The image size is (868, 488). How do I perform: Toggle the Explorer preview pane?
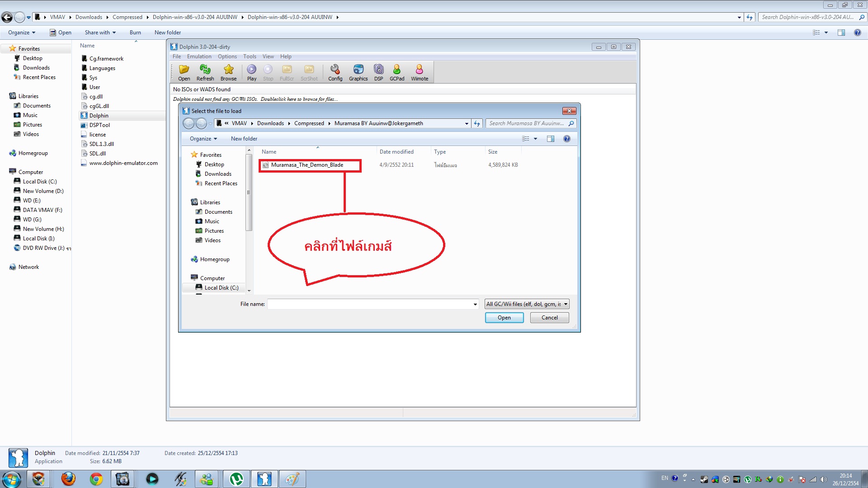click(841, 33)
